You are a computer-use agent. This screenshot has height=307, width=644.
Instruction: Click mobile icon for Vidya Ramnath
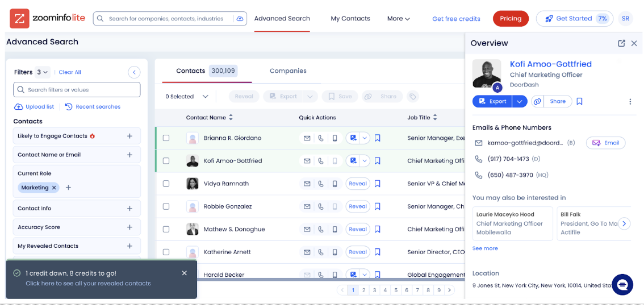click(334, 184)
